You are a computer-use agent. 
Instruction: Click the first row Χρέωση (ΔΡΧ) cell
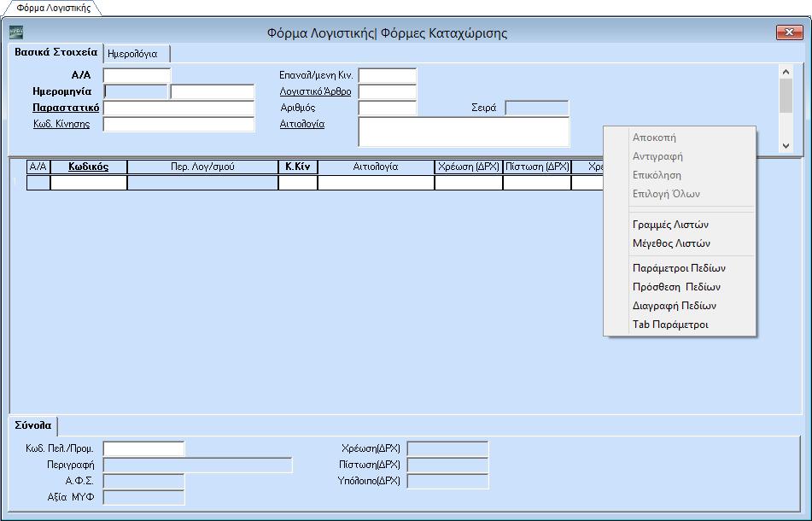click(x=469, y=183)
